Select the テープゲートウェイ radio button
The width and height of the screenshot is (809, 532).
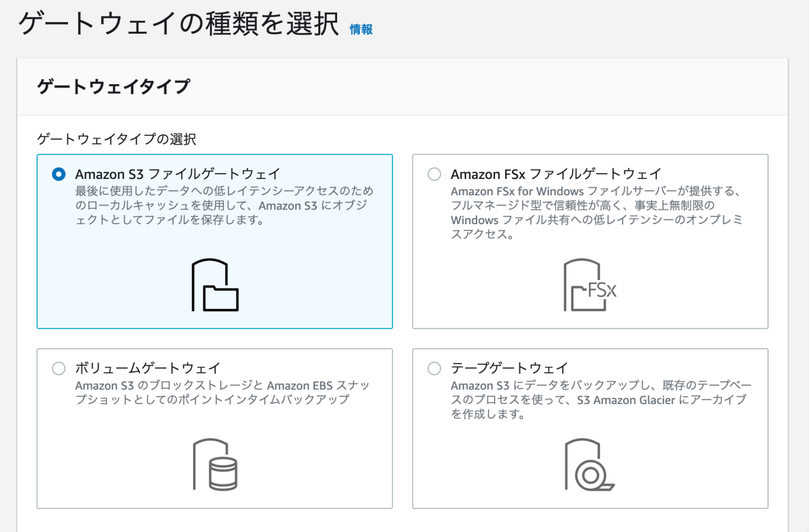click(434, 368)
